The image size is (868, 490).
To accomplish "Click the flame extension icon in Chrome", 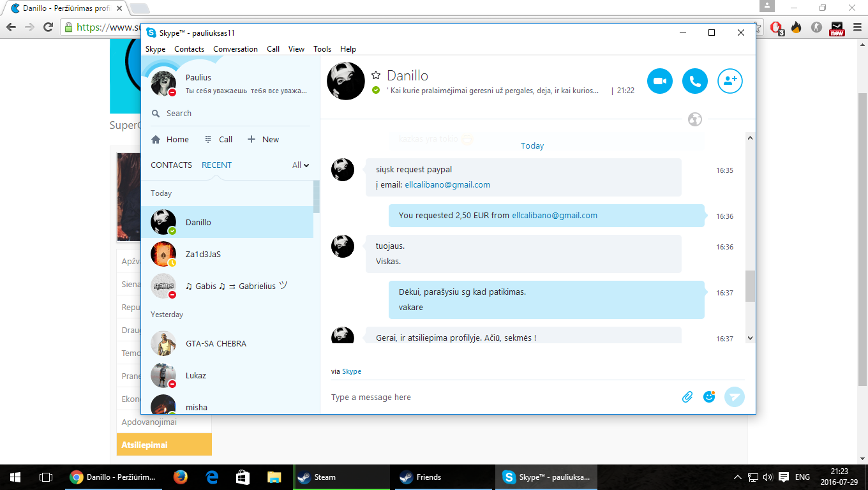I will (796, 27).
